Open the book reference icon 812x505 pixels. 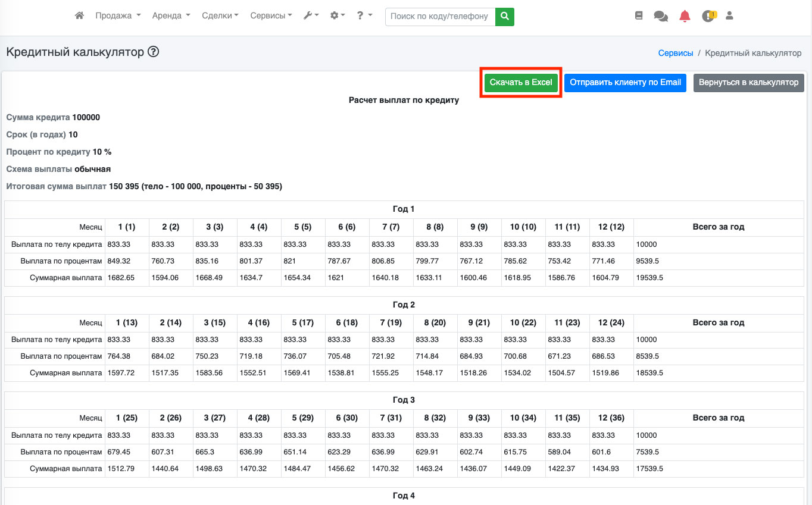click(639, 16)
